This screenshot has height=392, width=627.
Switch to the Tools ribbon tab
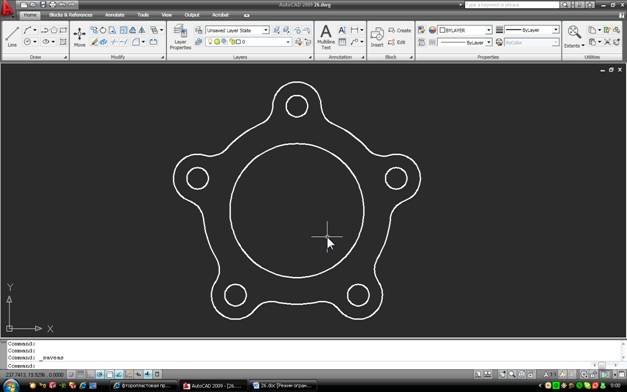(x=143, y=15)
